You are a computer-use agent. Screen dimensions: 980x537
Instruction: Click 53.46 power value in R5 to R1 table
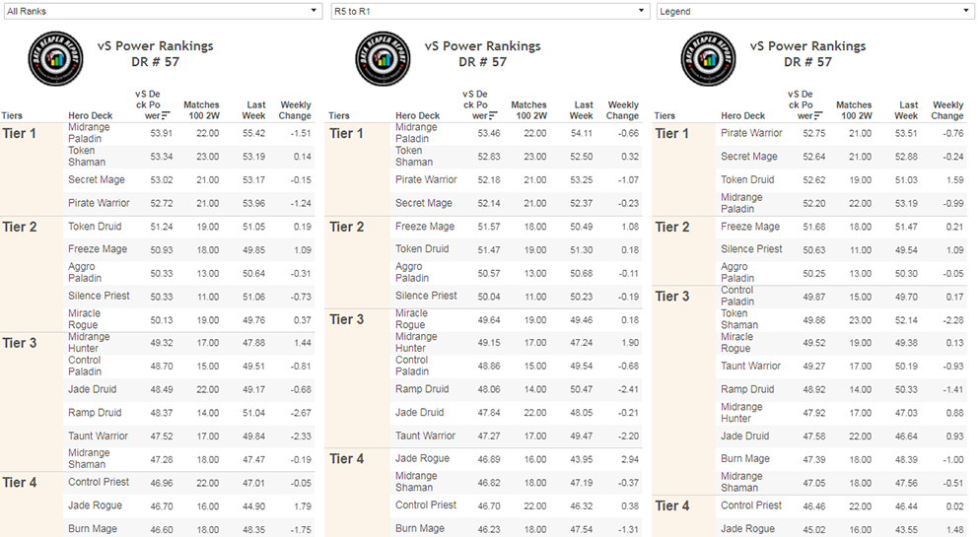point(489,134)
